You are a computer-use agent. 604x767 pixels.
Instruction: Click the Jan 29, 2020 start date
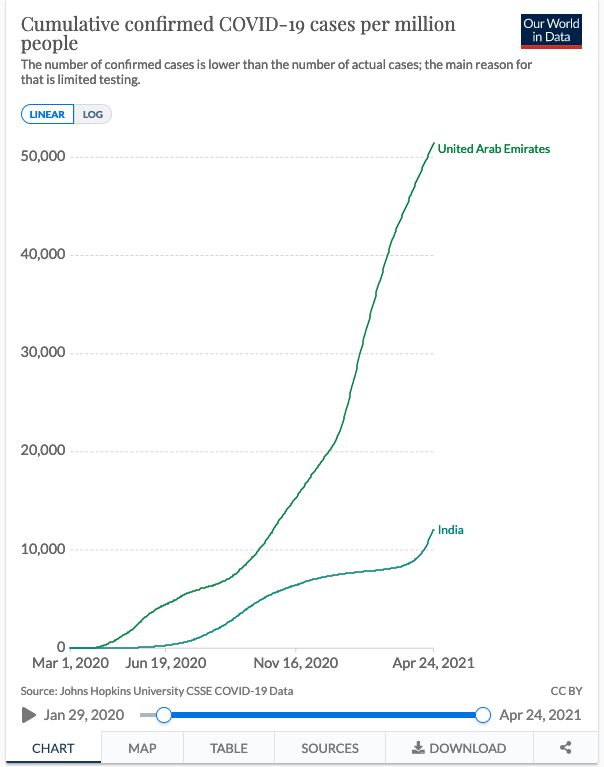[85, 715]
